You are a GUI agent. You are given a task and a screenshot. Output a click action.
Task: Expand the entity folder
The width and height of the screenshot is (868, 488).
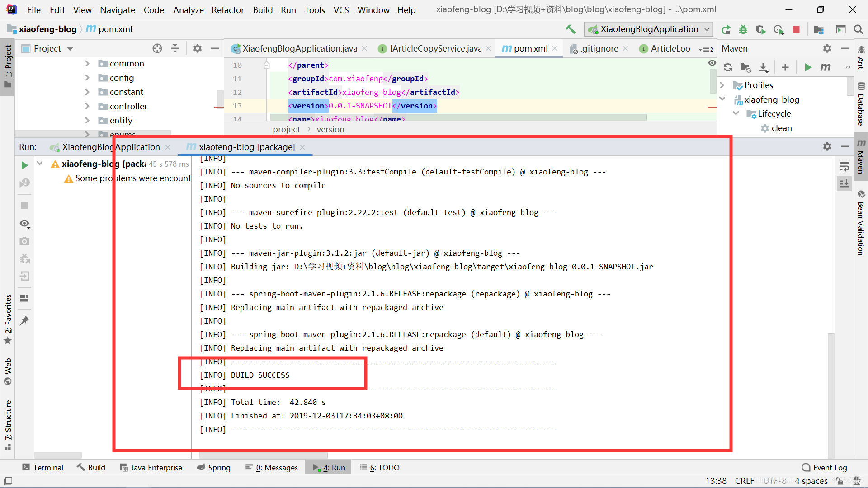click(87, 120)
